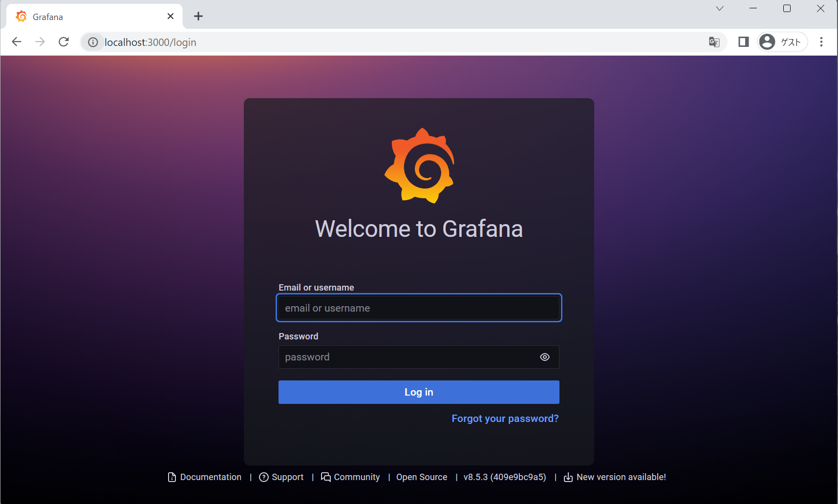Viewport: 838px width, 504px height.
Task: View site information icon in address bar
Action: pyautogui.click(x=93, y=42)
